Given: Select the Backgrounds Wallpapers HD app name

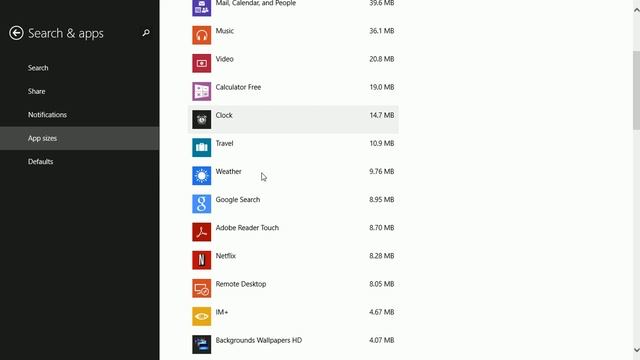Looking at the screenshot, I should [x=259, y=341].
